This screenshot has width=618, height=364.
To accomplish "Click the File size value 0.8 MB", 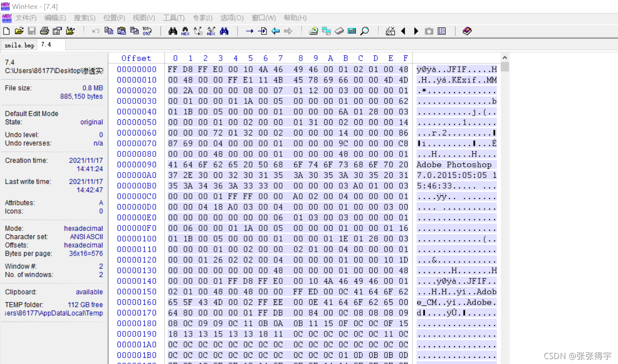I will pyautogui.click(x=93, y=88).
